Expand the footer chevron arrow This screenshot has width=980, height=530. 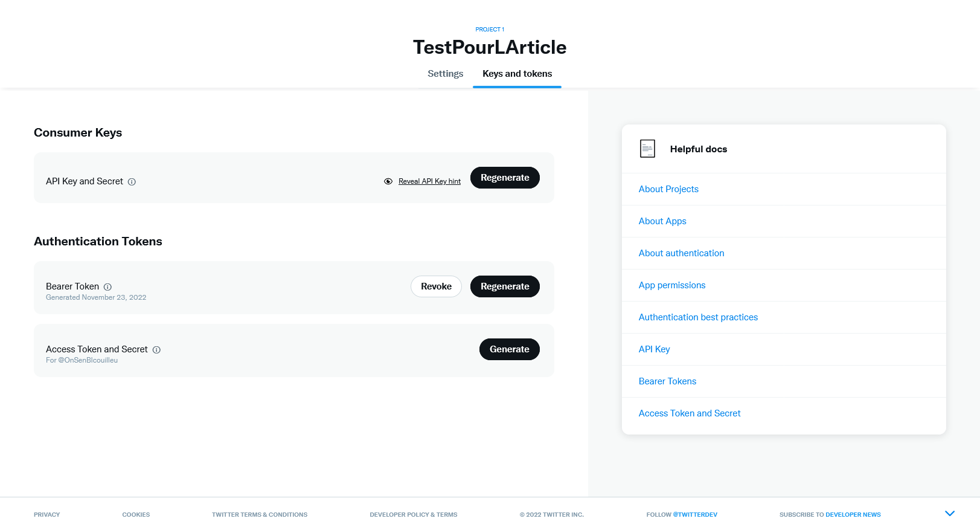click(x=950, y=514)
